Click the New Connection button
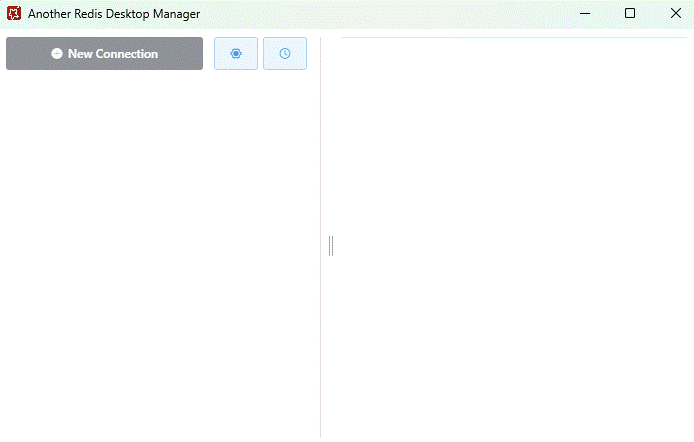The image size is (694, 442). point(104,54)
